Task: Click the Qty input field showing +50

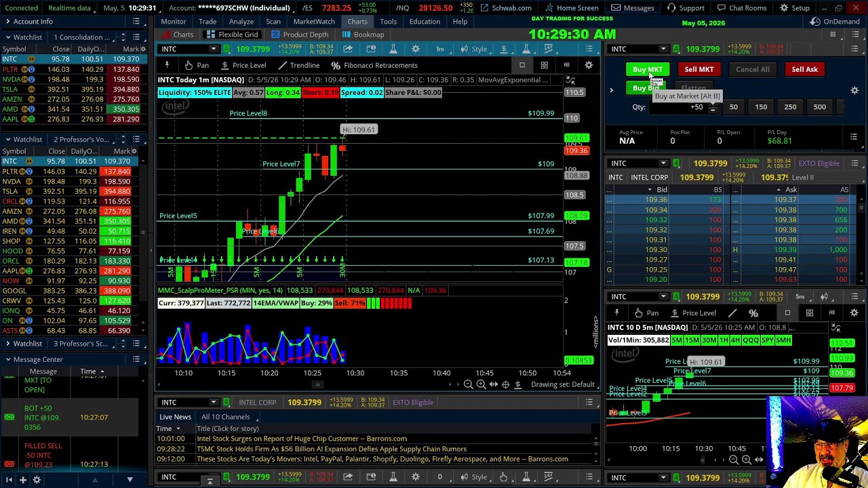Action: coord(678,107)
